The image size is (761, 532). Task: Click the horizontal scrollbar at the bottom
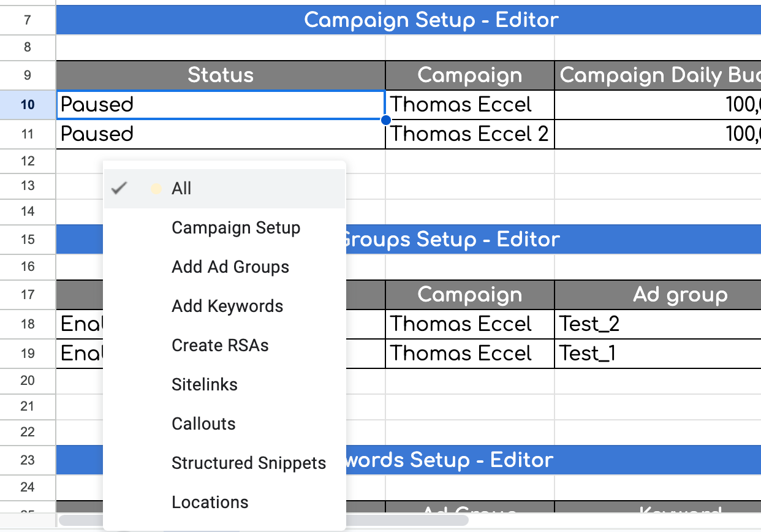point(263,520)
